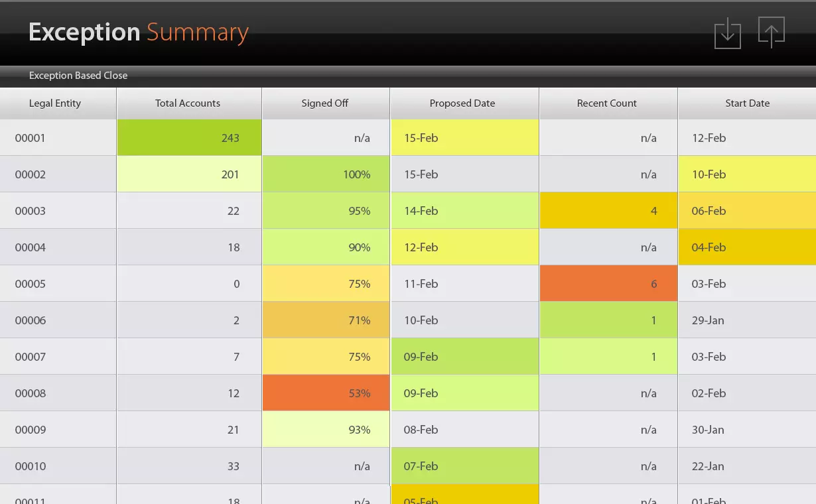Select the Exception Based Close label
The image size is (816, 504).
coord(78,76)
